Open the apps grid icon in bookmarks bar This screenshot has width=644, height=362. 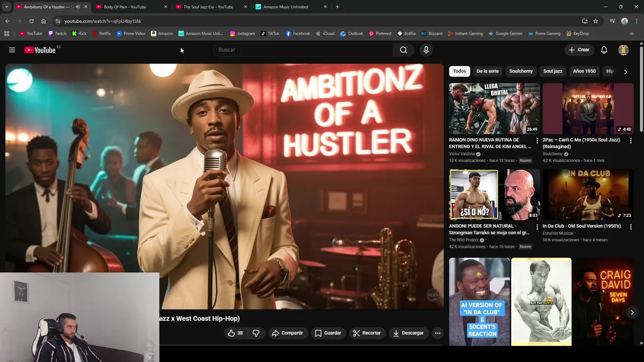point(7,34)
